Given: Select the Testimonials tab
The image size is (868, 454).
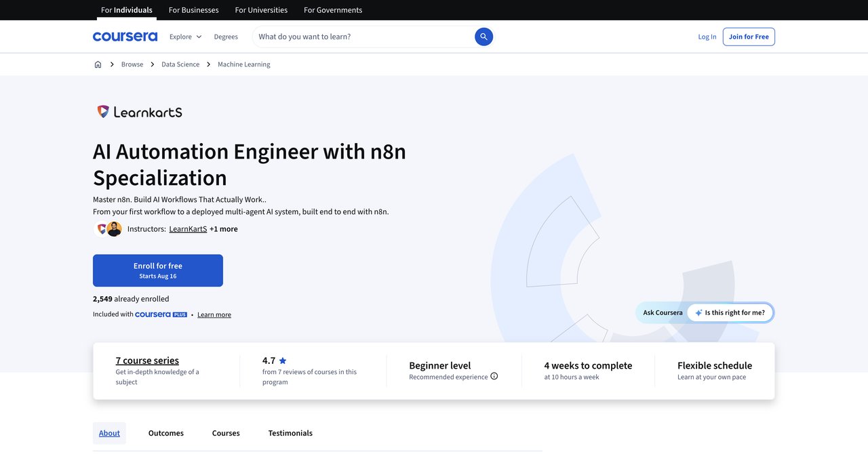Looking at the screenshot, I should [290, 433].
